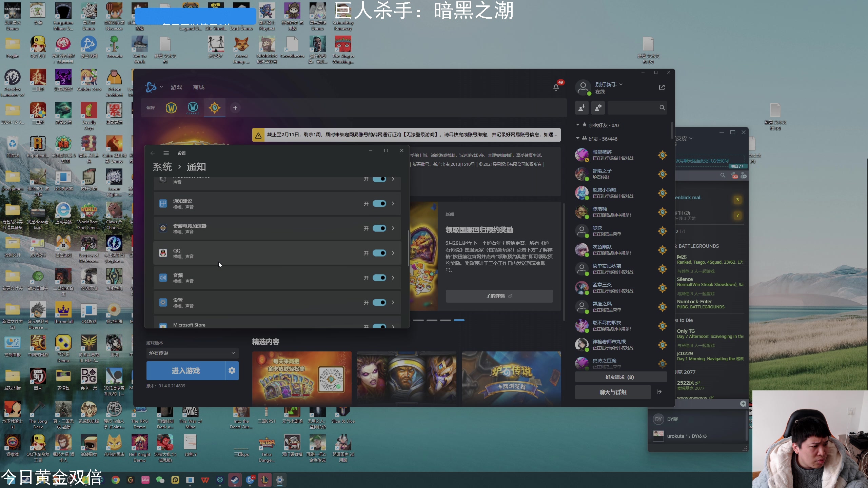Open Prison Architect desktop shortcut
This screenshot has width=868, height=488.
pos(114,83)
